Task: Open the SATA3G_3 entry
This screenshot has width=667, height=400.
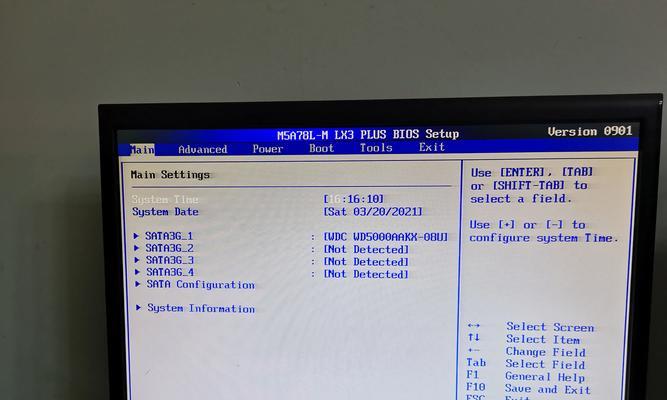Action: pyautogui.click(x=170, y=260)
